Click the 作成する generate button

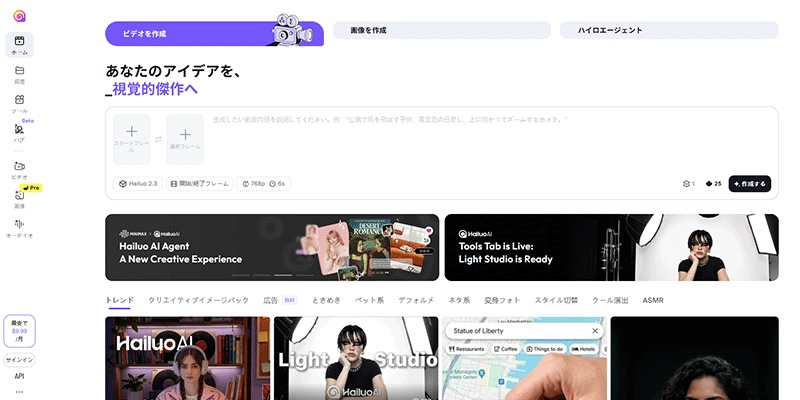(x=749, y=184)
